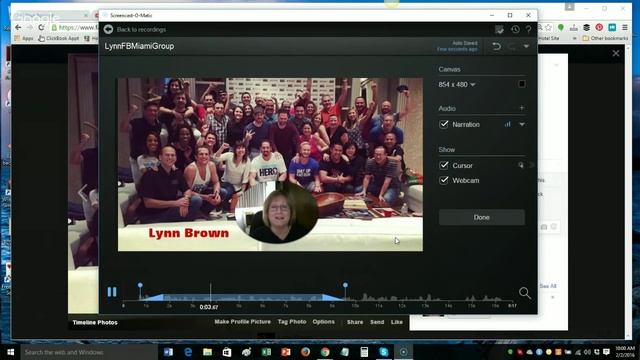Open the checkmark notes icon in the top bar
Screen dimensions: 640x360
point(499,29)
